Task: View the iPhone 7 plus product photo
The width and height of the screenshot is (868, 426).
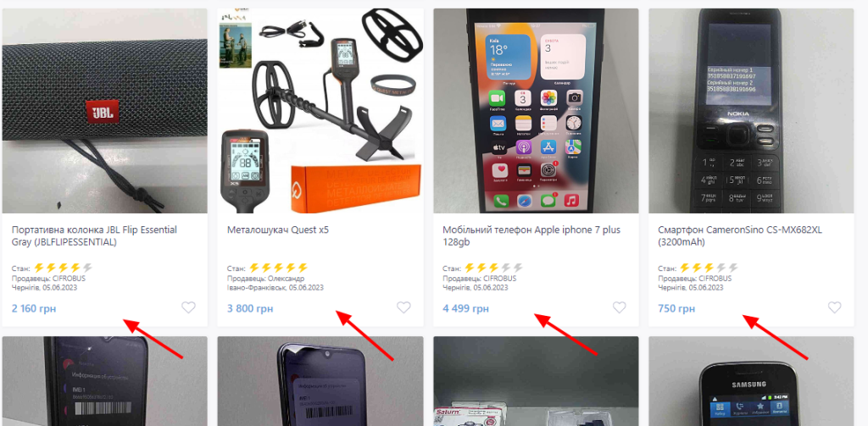Action: tap(536, 111)
